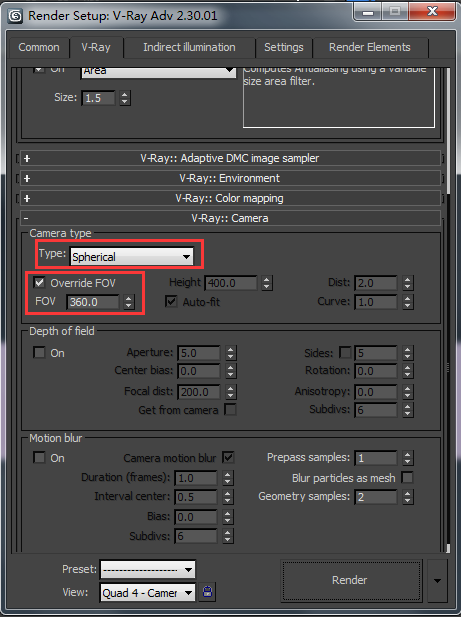Adjust the Curve spinner arrows
The height and width of the screenshot is (617, 461).
pyautogui.click(x=408, y=302)
